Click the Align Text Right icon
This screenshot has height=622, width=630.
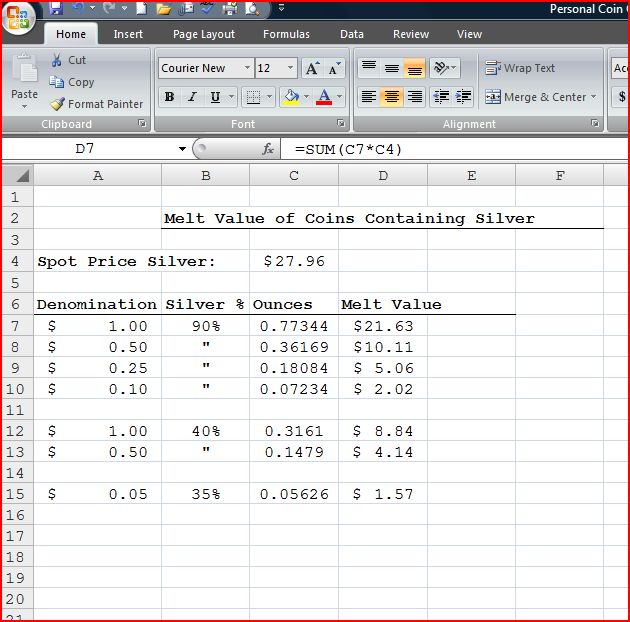(414, 97)
